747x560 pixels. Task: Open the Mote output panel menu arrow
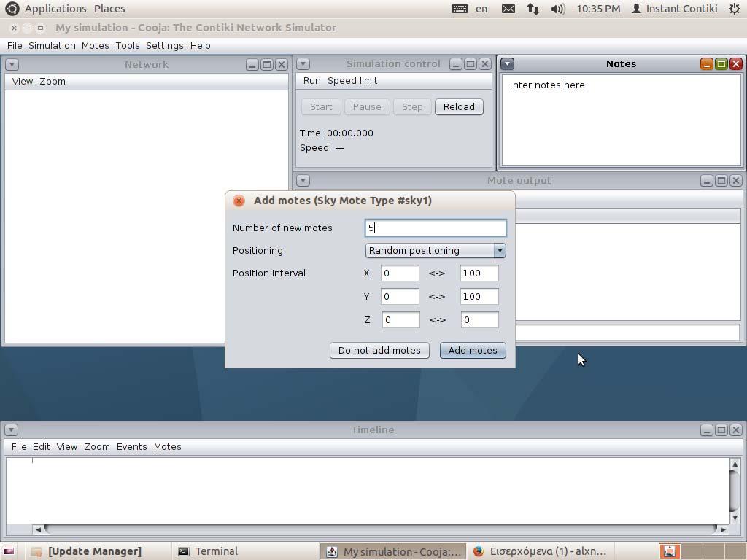(303, 181)
